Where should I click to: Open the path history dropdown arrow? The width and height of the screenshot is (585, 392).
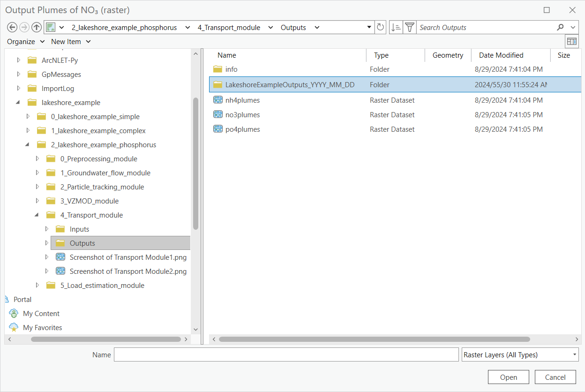[369, 27]
